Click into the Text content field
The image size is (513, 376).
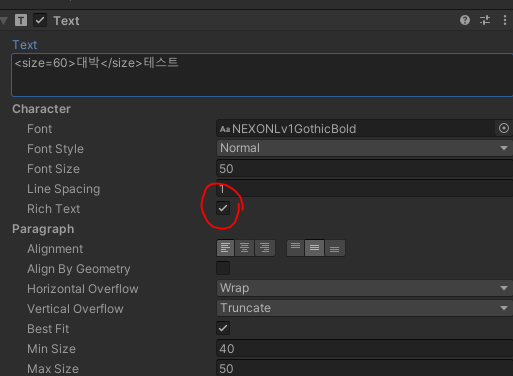tap(262, 75)
